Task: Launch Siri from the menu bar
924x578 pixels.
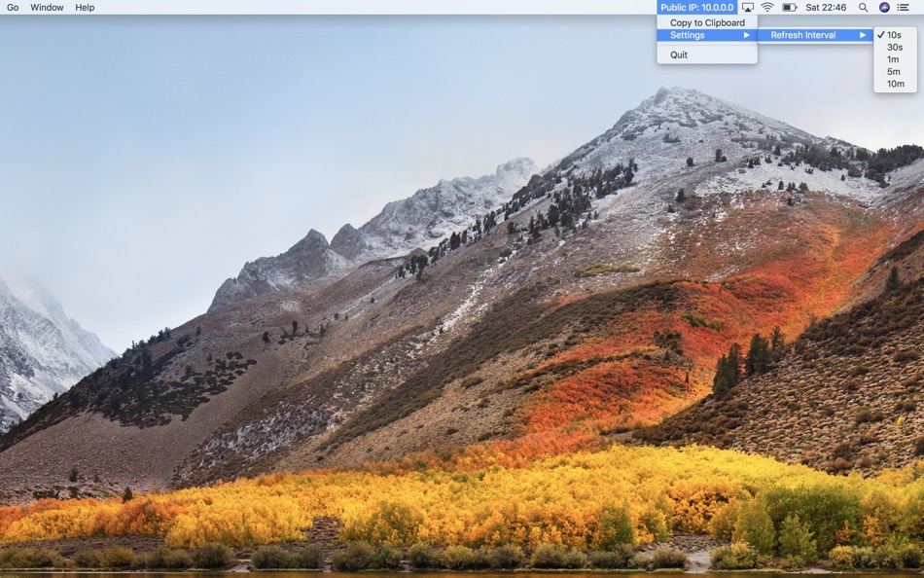Action: point(884,8)
